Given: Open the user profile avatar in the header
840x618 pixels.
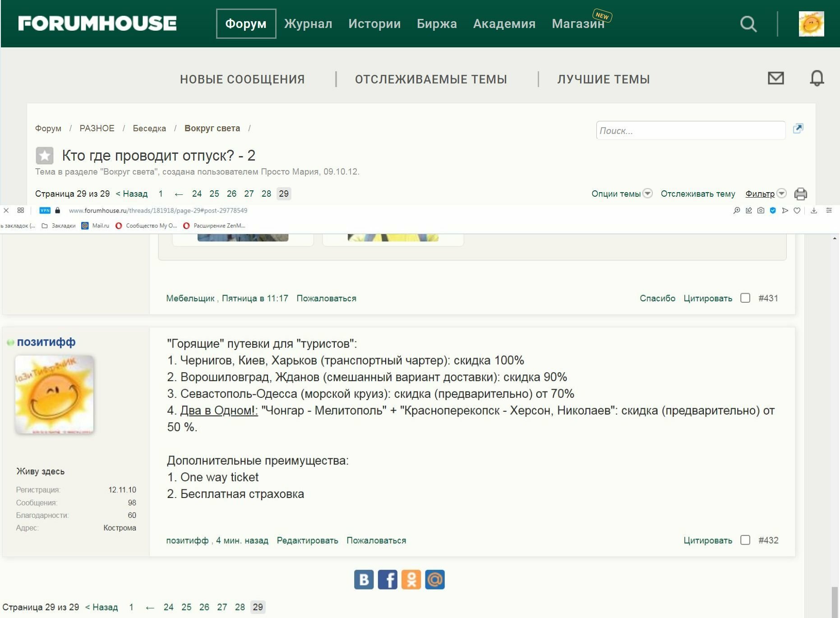Looking at the screenshot, I should [x=811, y=24].
